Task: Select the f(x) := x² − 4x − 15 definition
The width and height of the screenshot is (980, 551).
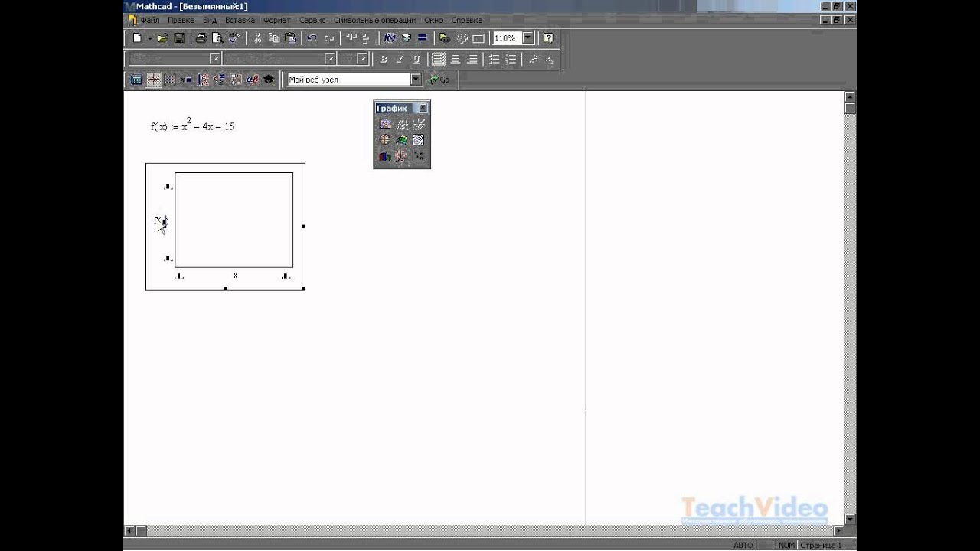Action: (x=192, y=126)
